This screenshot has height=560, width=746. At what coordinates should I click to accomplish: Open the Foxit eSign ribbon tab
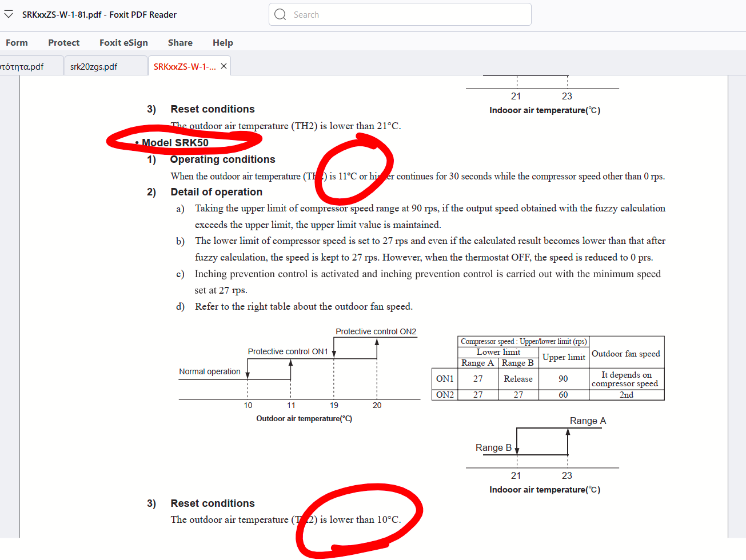(x=123, y=42)
